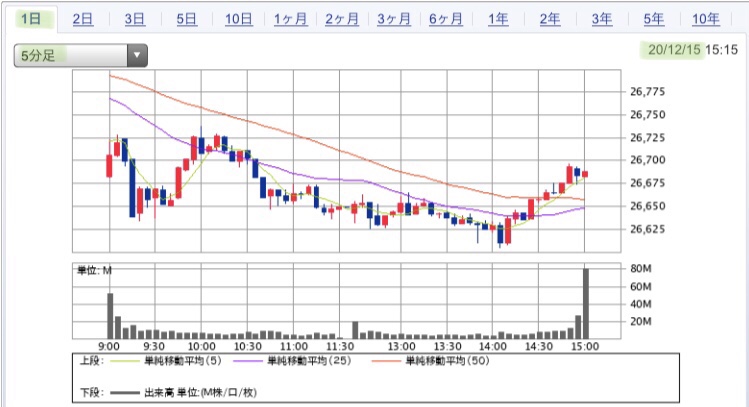Click the 26,725 price axis label

pos(647,138)
